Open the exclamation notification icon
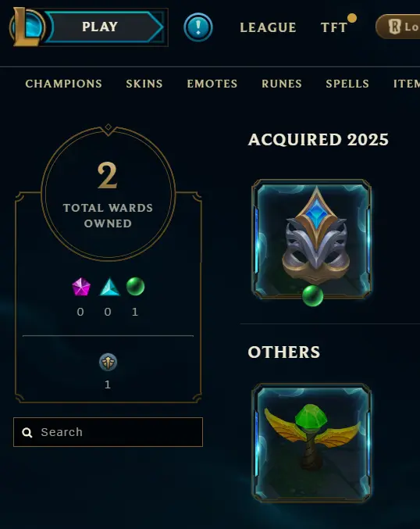This screenshot has width=420, height=529. [198, 27]
